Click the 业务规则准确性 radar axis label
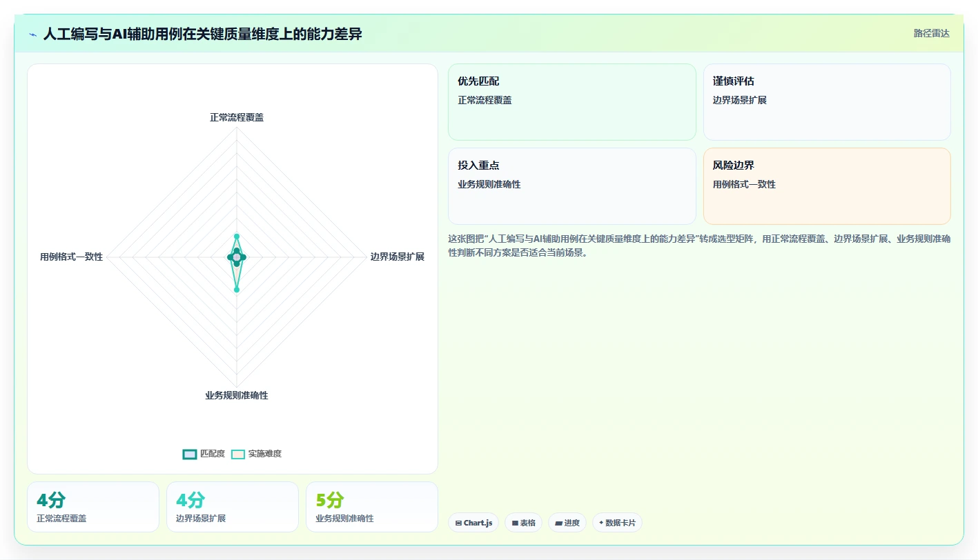 [237, 395]
